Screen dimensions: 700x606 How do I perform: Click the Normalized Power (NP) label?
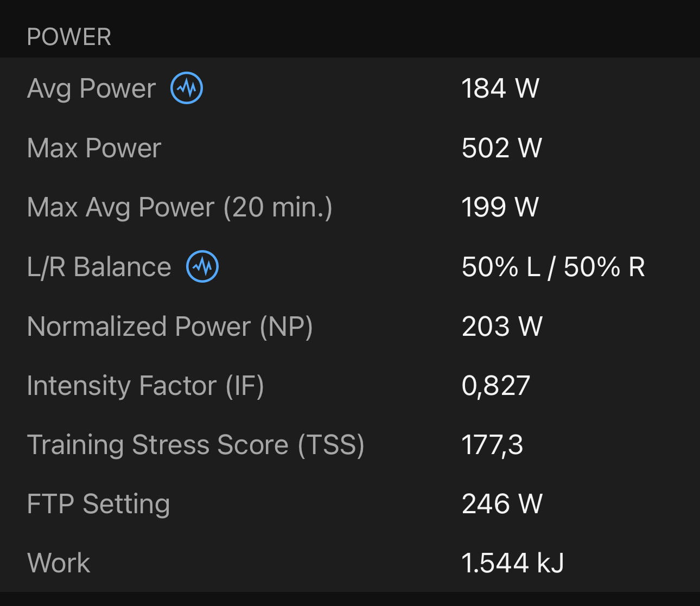point(170,327)
